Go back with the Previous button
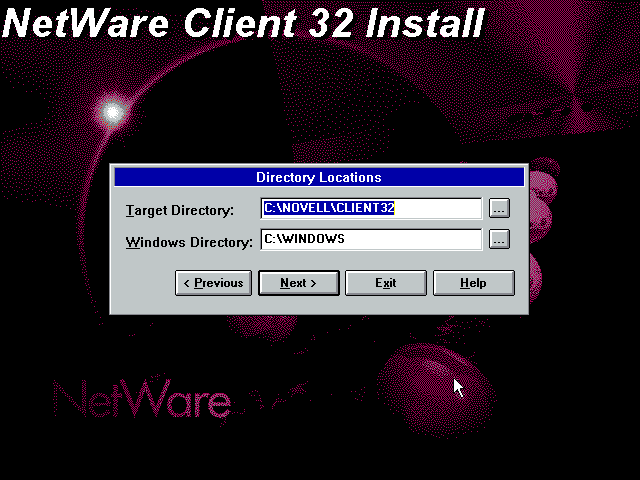640x480 pixels. 213,283
